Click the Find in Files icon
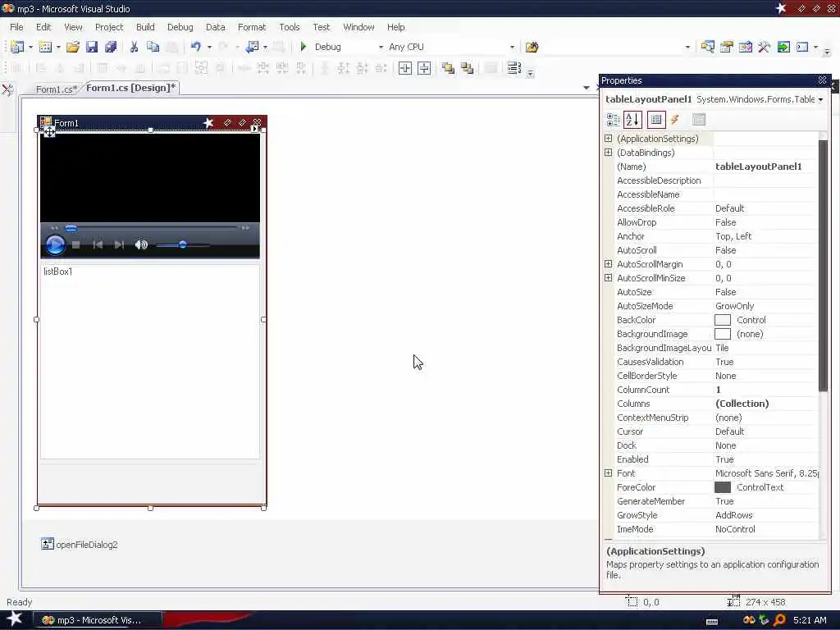This screenshot has height=630, width=840. point(532,47)
